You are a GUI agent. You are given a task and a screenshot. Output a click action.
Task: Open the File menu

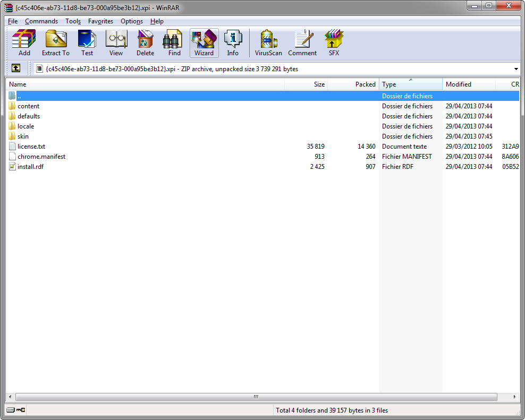click(13, 21)
